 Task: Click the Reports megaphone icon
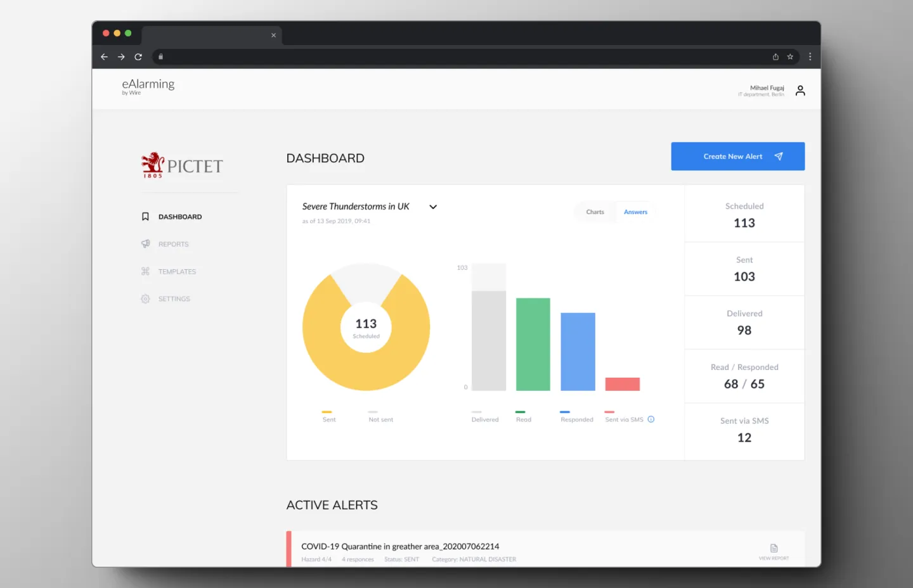click(145, 244)
